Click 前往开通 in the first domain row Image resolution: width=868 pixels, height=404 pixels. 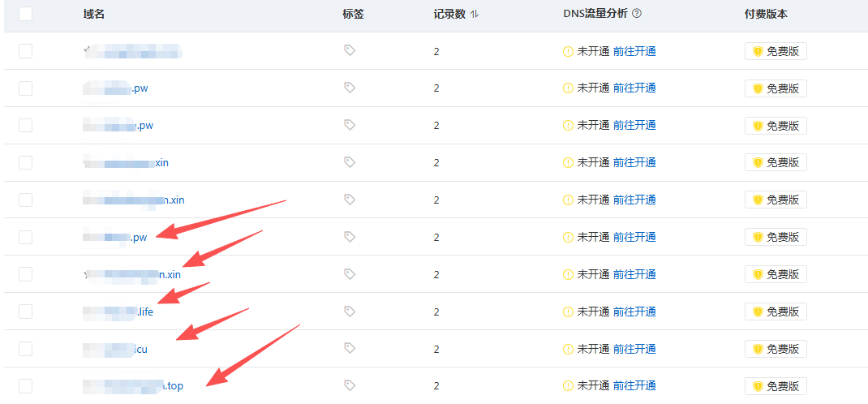click(634, 51)
